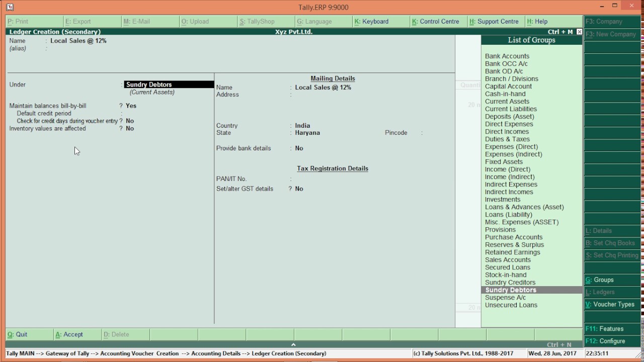Screen dimensions: 644x362
Task: Select the Country field India
Action: coord(302,126)
